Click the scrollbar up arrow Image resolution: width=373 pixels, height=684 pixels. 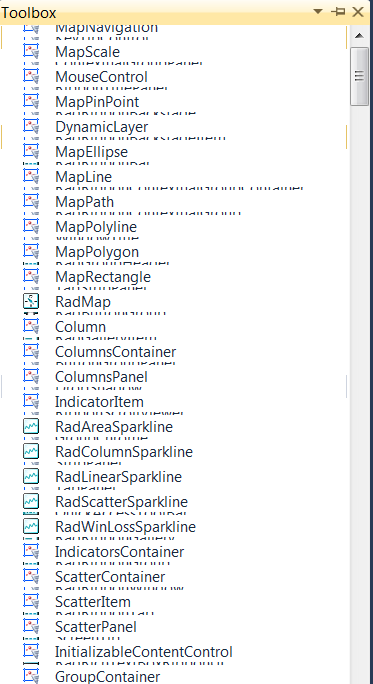click(359, 36)
